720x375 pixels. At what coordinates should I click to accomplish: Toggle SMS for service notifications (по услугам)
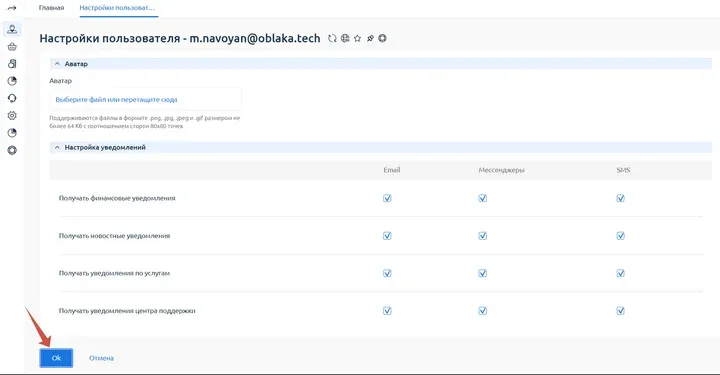[x=620, y=273]
